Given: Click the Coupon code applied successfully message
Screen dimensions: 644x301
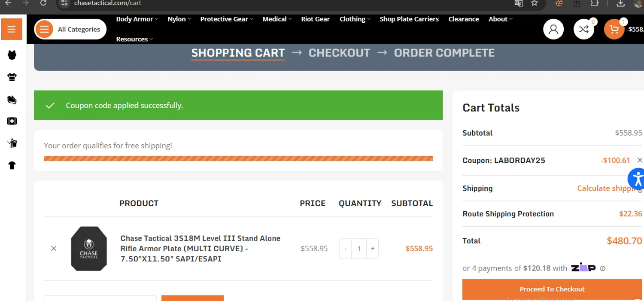Looking at the screenshot, I should click(124, 105).
